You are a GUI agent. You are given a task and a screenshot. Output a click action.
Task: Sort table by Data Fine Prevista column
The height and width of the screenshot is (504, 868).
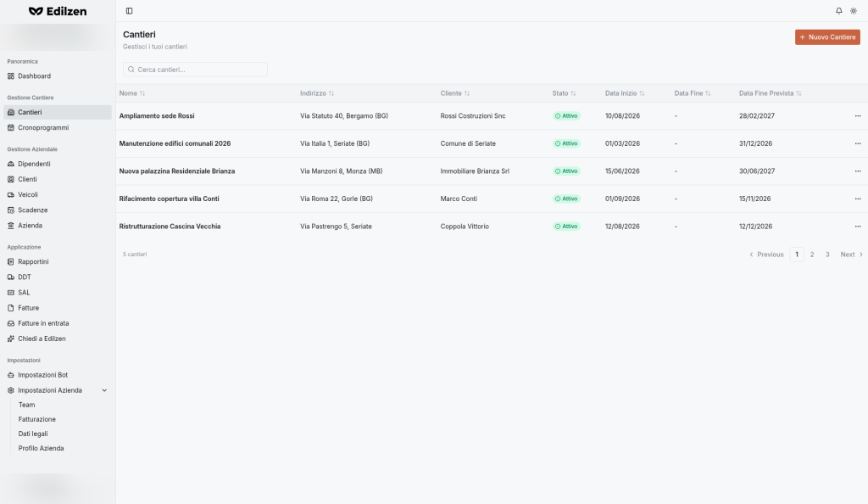click(x=770, y=93)
